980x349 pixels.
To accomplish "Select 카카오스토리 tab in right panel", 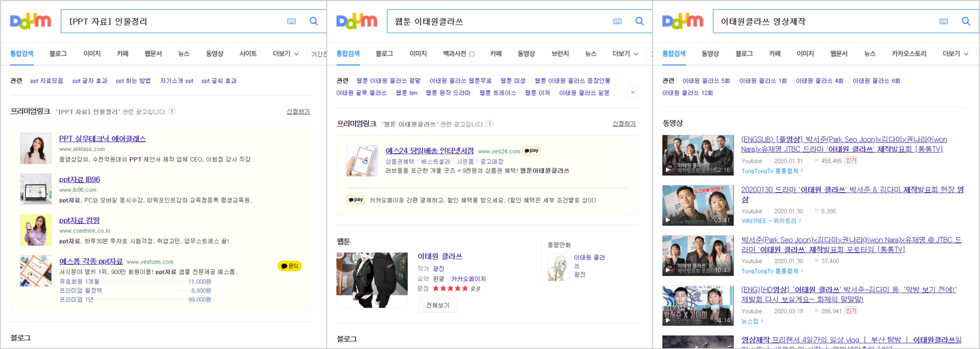I will (909, 53).
